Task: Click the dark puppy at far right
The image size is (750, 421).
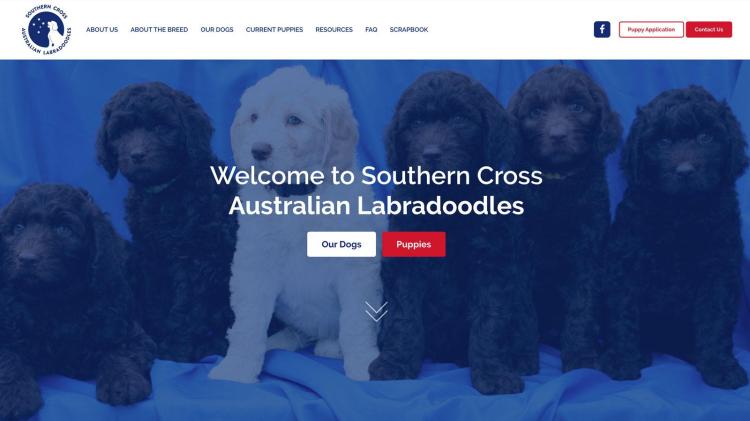Action: tap(682, 230)
